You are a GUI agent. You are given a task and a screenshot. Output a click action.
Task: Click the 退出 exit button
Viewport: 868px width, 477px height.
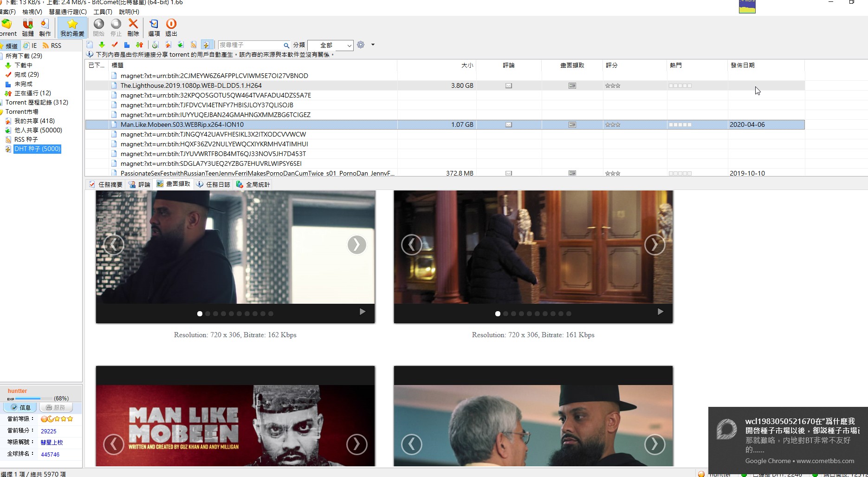(x=171, y=27)
